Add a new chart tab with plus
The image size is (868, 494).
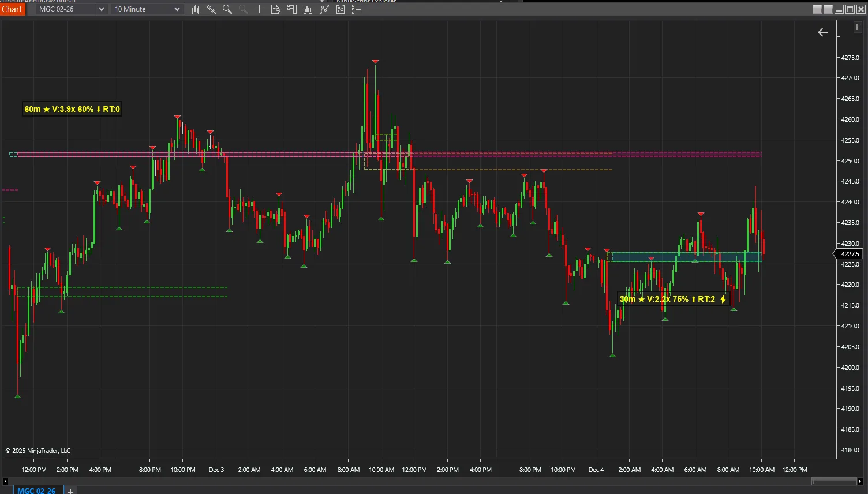click(x=70, y=491)
